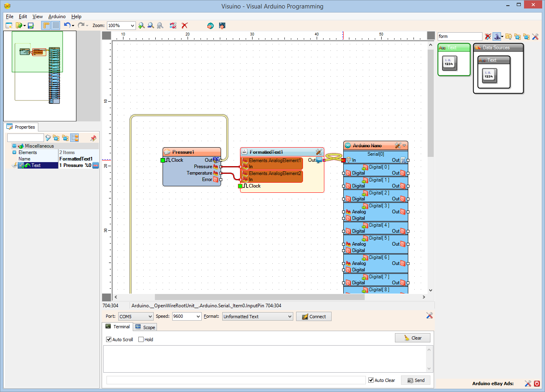Click the ellipsis button beside Text property value

tap(96, 165)
